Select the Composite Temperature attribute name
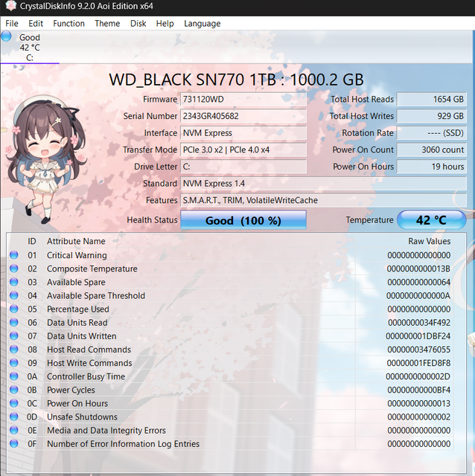This screenshot has width=475, height=476. pyautogui.click(x=92, y=268)
